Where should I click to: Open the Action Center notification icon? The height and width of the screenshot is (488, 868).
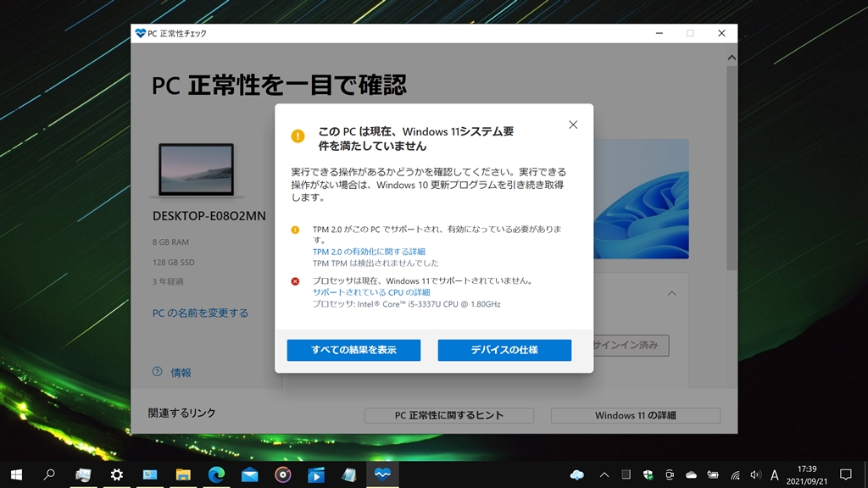(845, 474)
